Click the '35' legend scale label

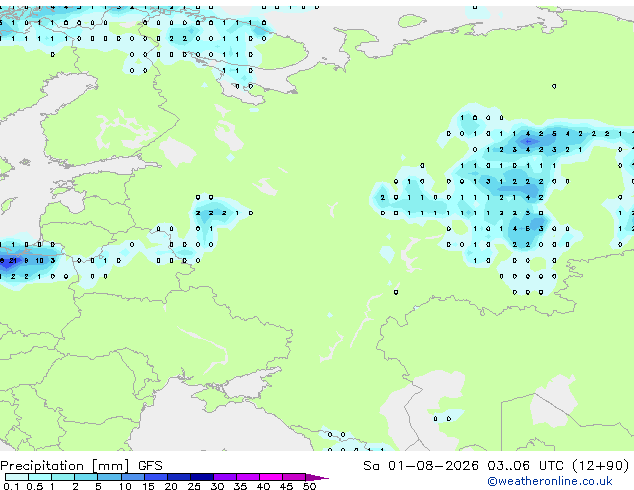pos(240,486)
